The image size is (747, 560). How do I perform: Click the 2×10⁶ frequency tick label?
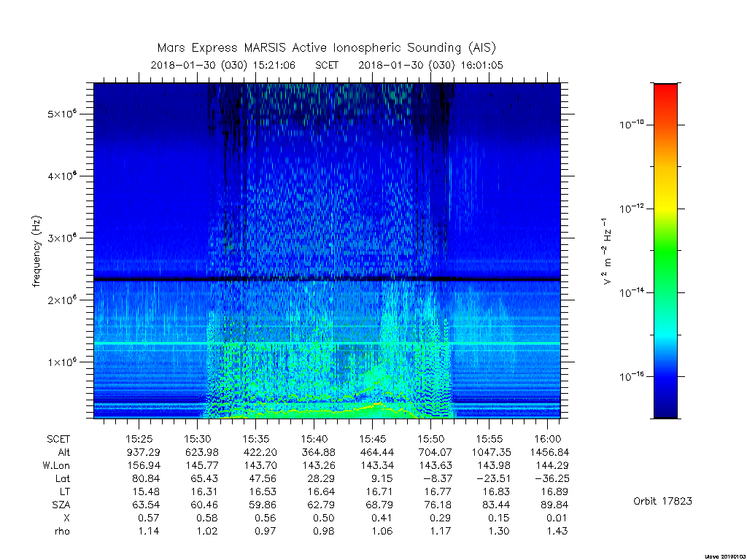(62, 300)
